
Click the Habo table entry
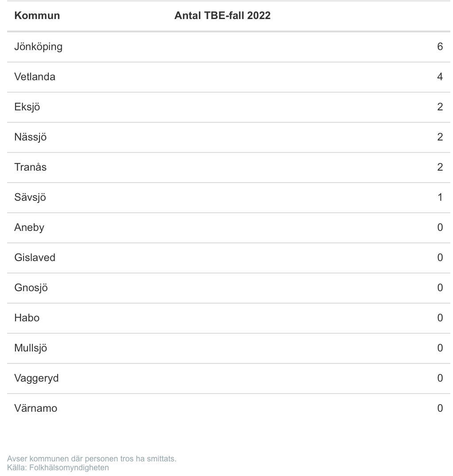tap(27, 318)
